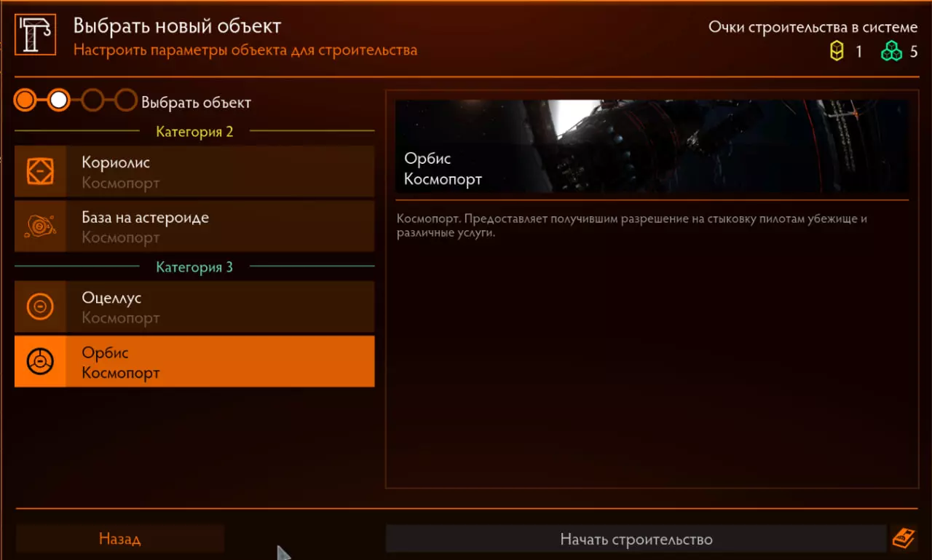The width and height of the screenshot is (932, 560).
Task: Open the codex book icon beside start button
Action: tap(904, 539)
